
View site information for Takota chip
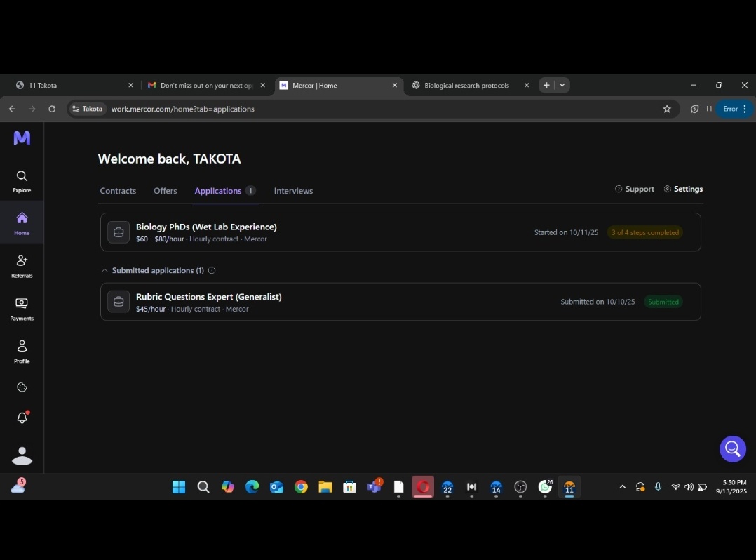coord(87,109)
